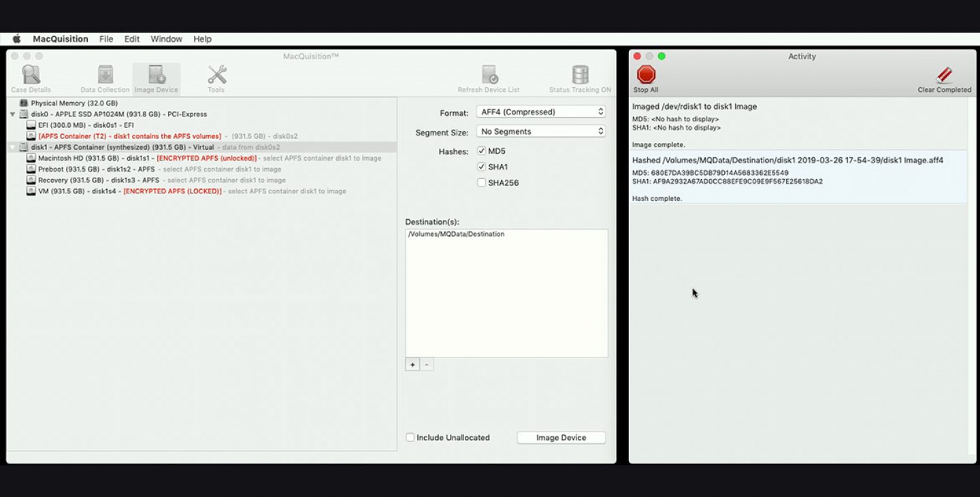The width and height of the screenshot is (980, 497).
Task: Click the 'Image complete.' status text
Action: point(659,145)
